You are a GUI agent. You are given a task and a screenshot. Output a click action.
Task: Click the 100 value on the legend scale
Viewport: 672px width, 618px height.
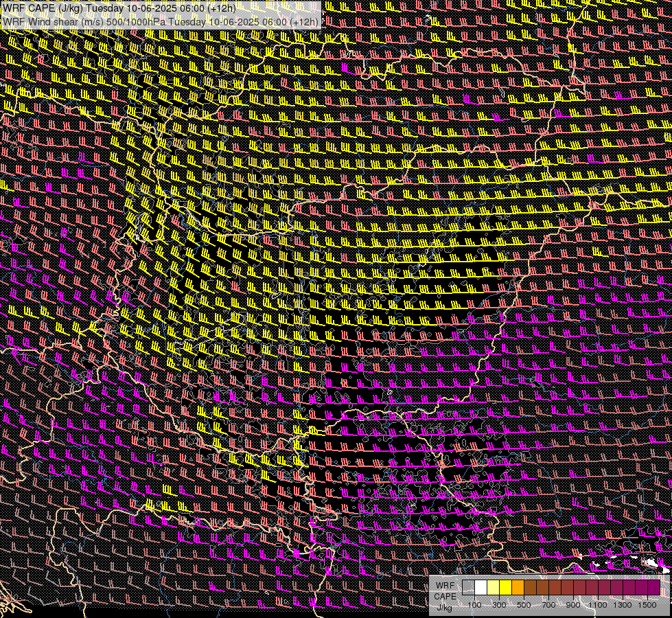click(474, 605)
